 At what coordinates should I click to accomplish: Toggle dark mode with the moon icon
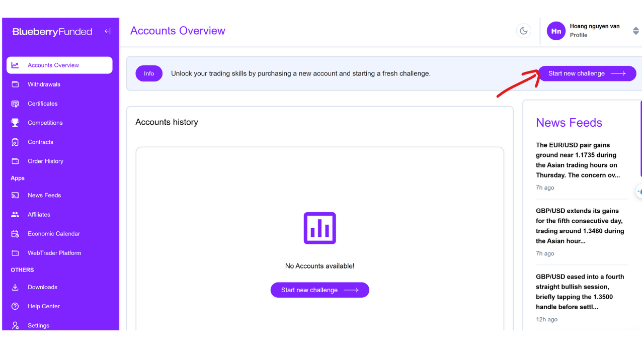pos(524,31)
